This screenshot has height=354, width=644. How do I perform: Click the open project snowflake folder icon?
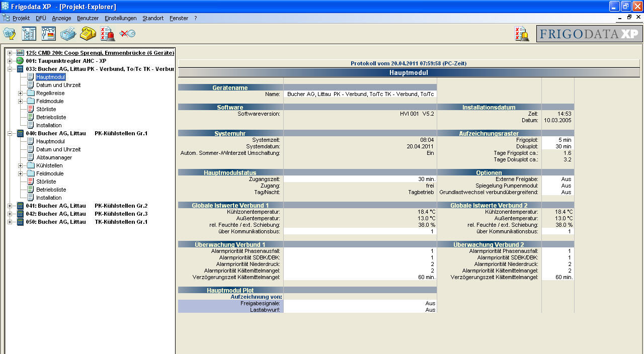(x=10, y=34)
